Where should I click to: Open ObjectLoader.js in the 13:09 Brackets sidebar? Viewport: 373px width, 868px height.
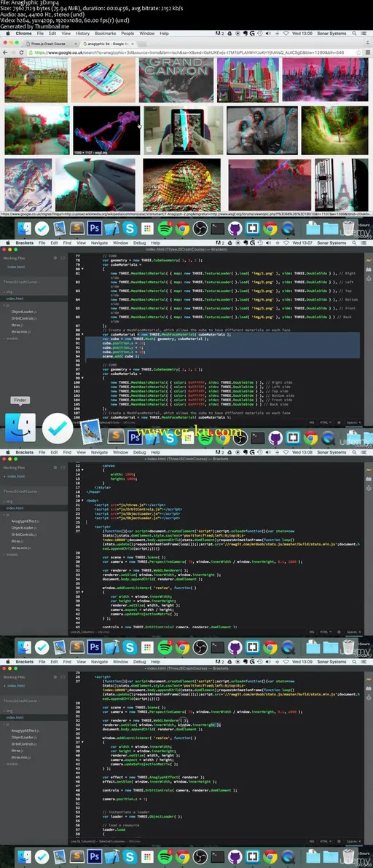click(24, 737)
